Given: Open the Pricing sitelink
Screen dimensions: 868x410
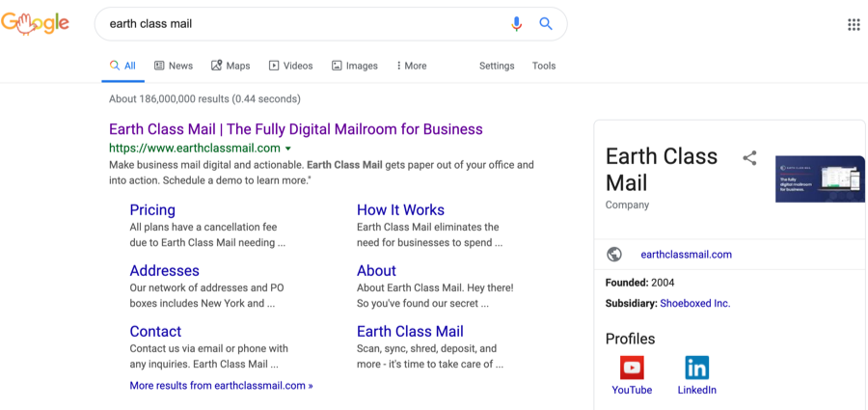Looking at the screenshot, I should [x=152, y=210].
